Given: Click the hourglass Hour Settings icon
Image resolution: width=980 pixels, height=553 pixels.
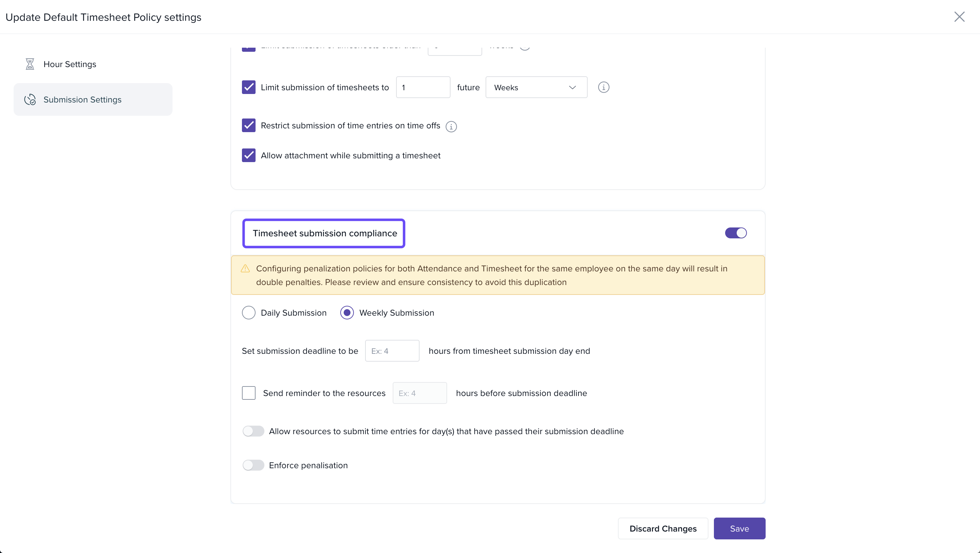Looking at the screenshot, I should pyautogui.click(x=30, y=64).
